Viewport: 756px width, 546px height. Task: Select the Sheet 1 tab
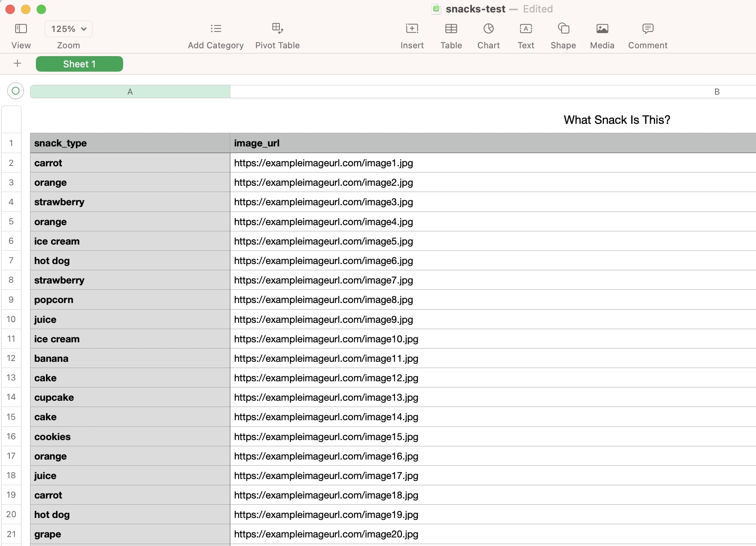(x=79, y=64)
